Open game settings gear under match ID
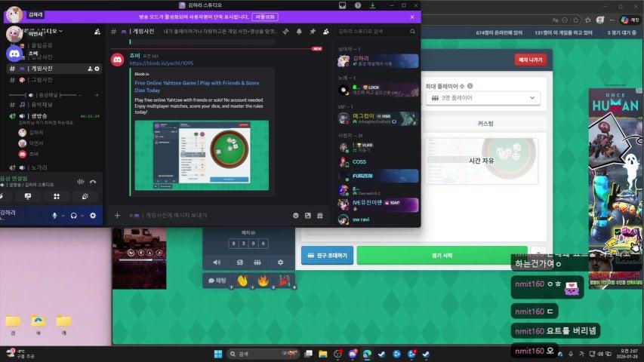Screen dimensions: 644x362 (x=281, y=262)
